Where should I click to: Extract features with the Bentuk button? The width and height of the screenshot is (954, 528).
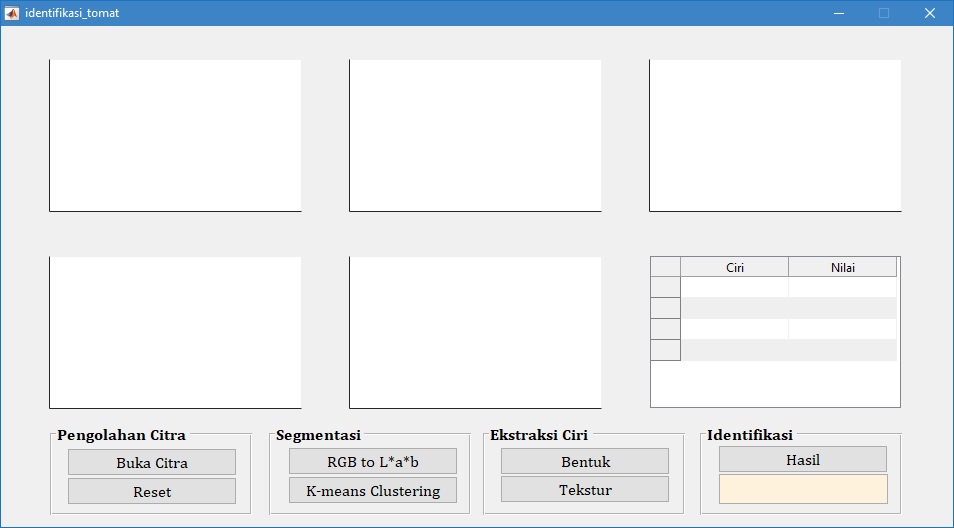click(584, 461)
